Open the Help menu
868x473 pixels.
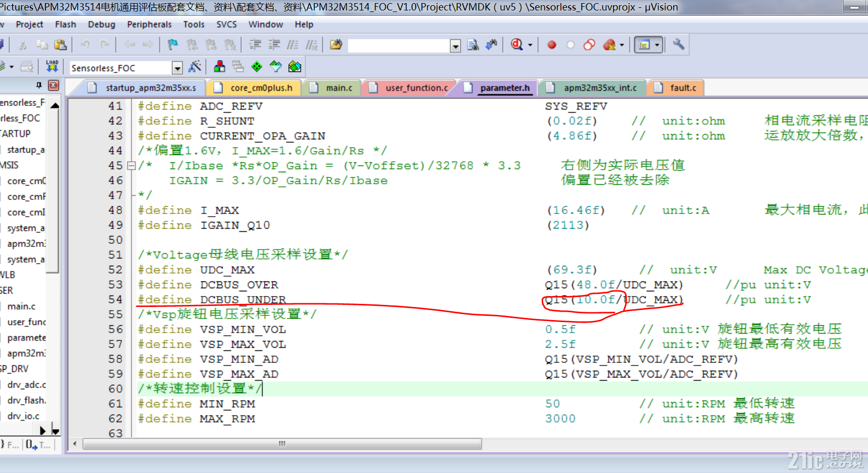click(303, 25)
